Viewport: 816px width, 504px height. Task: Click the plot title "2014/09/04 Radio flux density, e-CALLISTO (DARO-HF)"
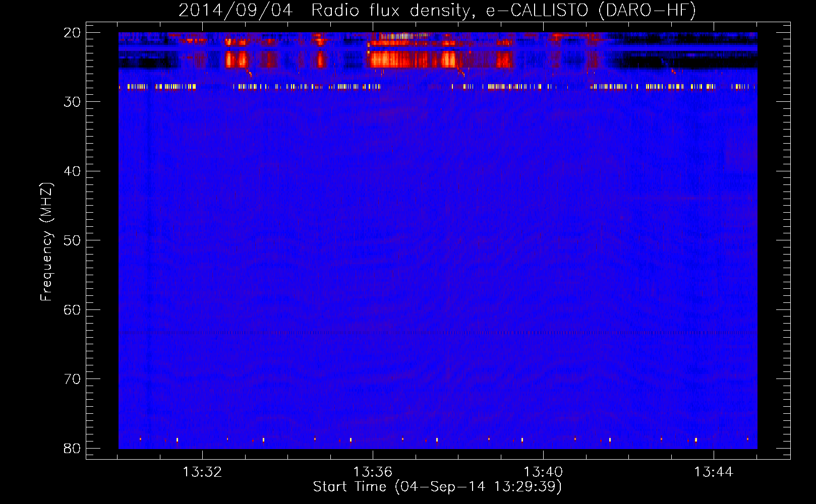[x=437, y=10]
